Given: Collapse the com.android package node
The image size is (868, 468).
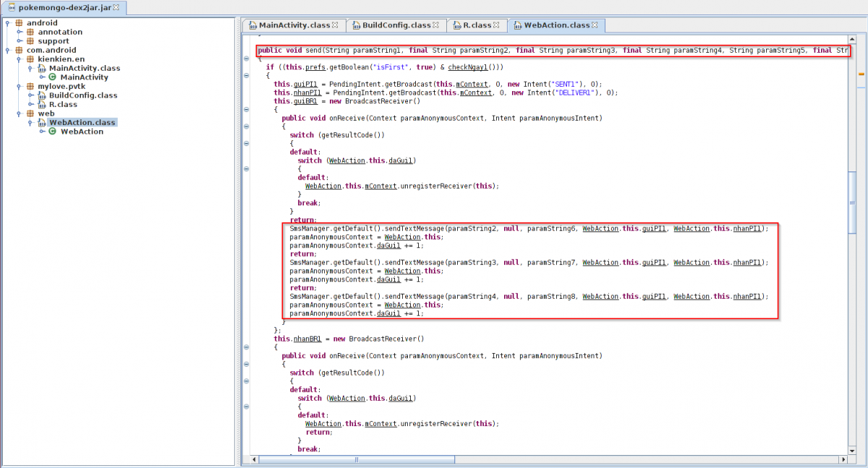Looking at the screenshot, I should tap(7, 50).
